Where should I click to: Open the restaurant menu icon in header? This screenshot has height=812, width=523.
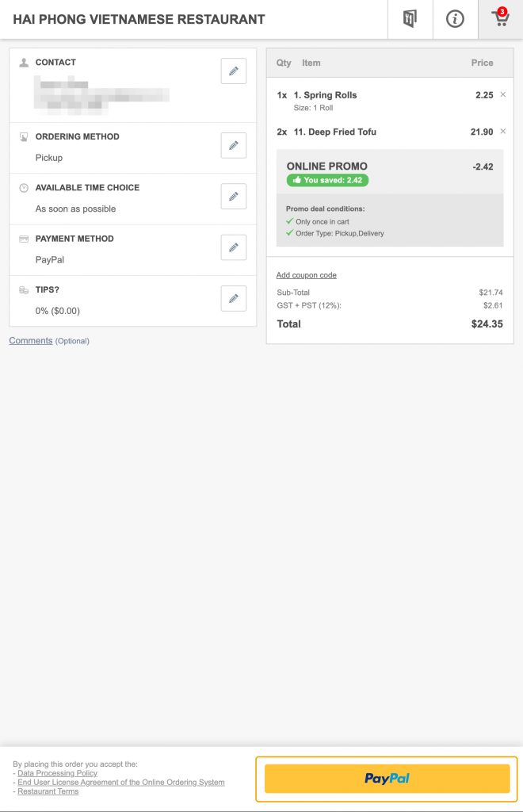tap(410, 19)
